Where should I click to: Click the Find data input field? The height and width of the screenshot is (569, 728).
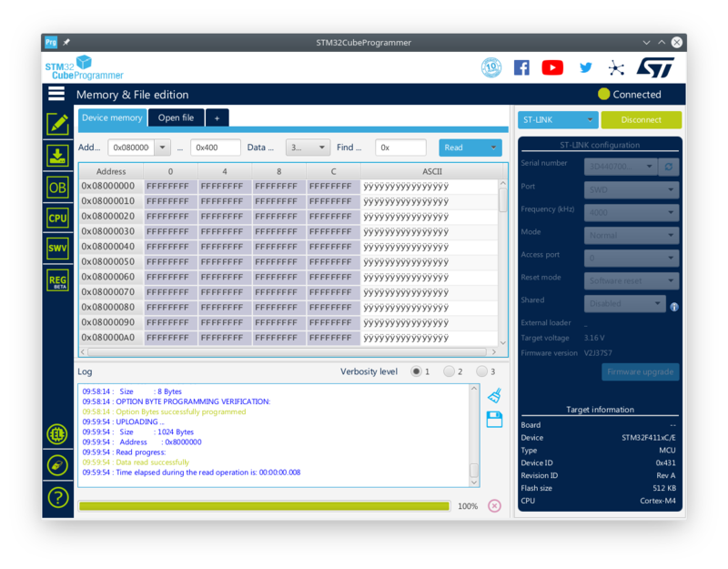point(400,147)
